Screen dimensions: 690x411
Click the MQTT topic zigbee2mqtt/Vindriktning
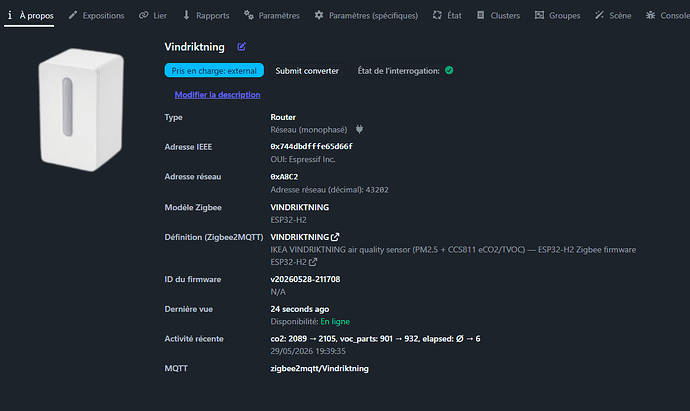tap(319, 368)
